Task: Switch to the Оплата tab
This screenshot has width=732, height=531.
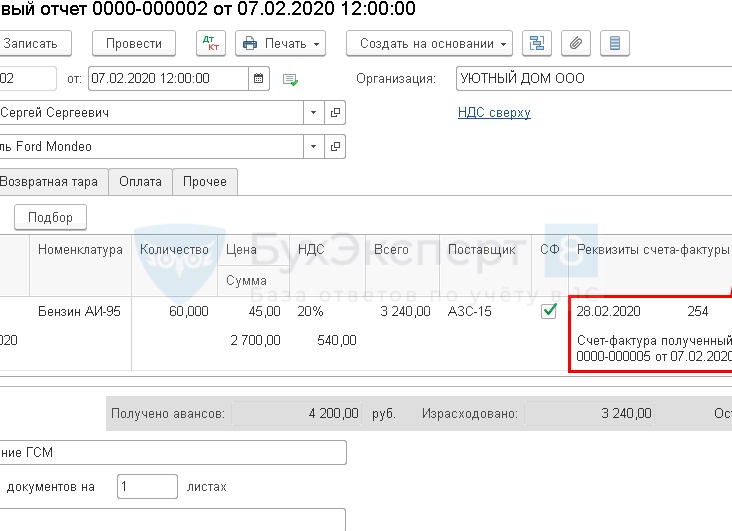Action: pyautogui.click(x=140, y=181)
